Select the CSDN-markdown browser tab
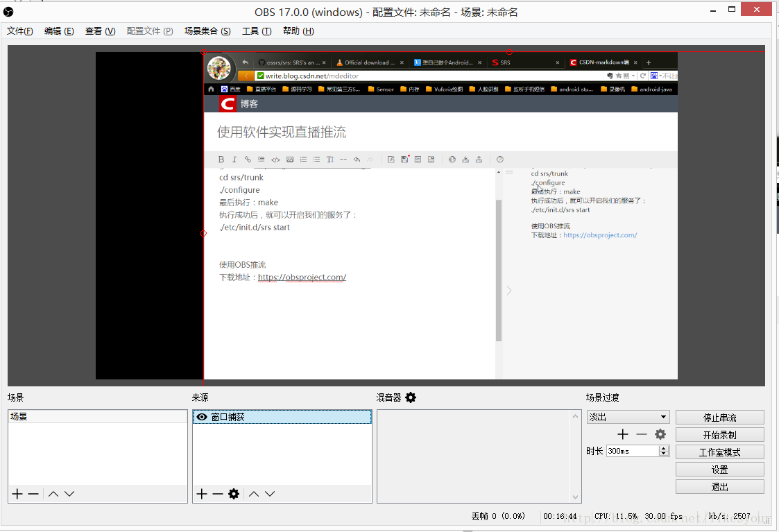Image resolution: width=779 pixels, height=532 pixels. pyautogui.click(x=603, y=62)
